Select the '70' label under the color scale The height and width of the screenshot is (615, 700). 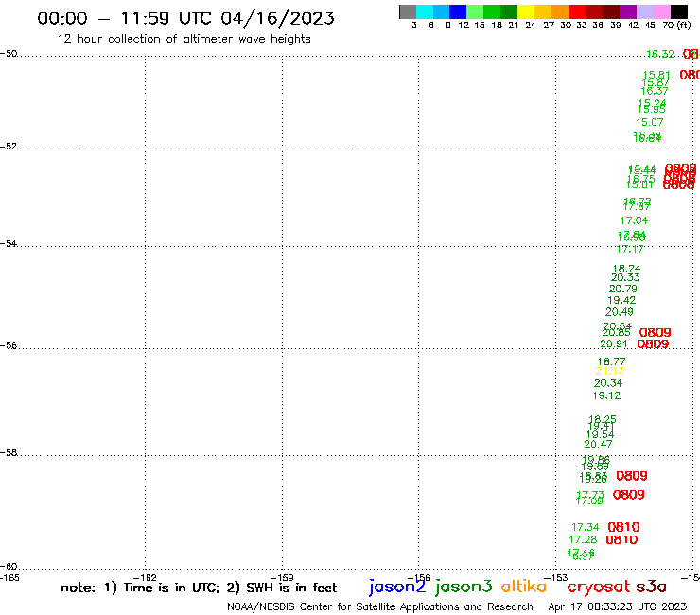[x=668, y=26]
